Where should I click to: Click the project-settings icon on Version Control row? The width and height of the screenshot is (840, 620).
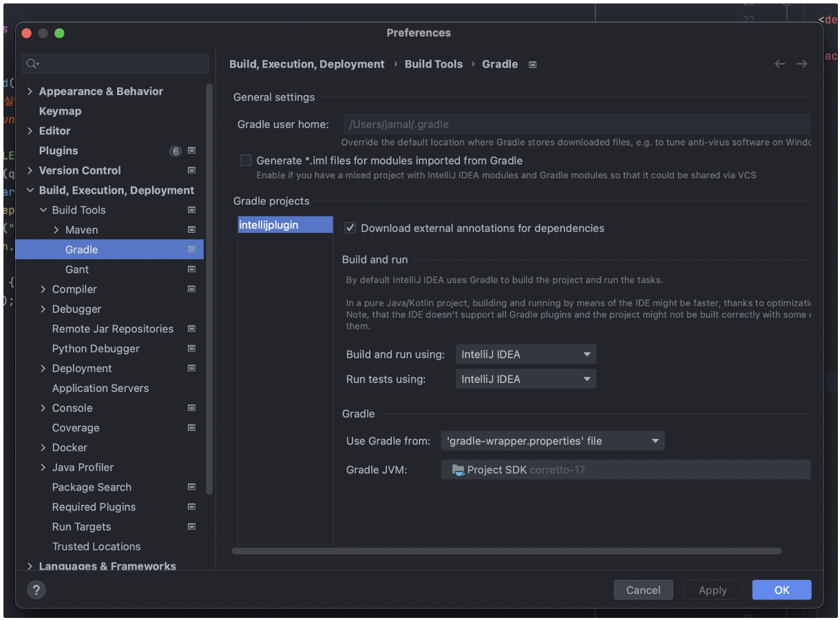[x=191, y=170]
